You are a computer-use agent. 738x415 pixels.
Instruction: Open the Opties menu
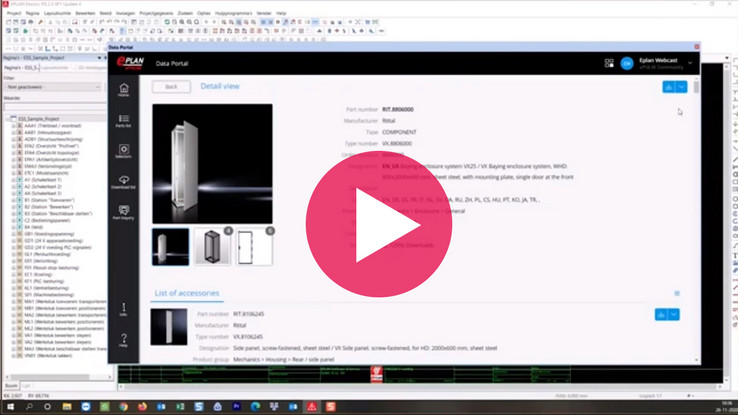(x=204, y=13)
